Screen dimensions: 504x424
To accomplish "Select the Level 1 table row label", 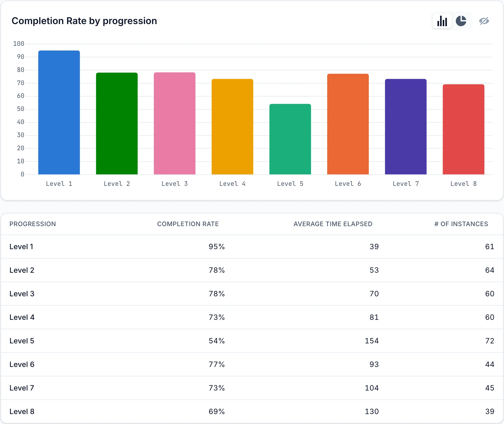I will tap(21, 247).
